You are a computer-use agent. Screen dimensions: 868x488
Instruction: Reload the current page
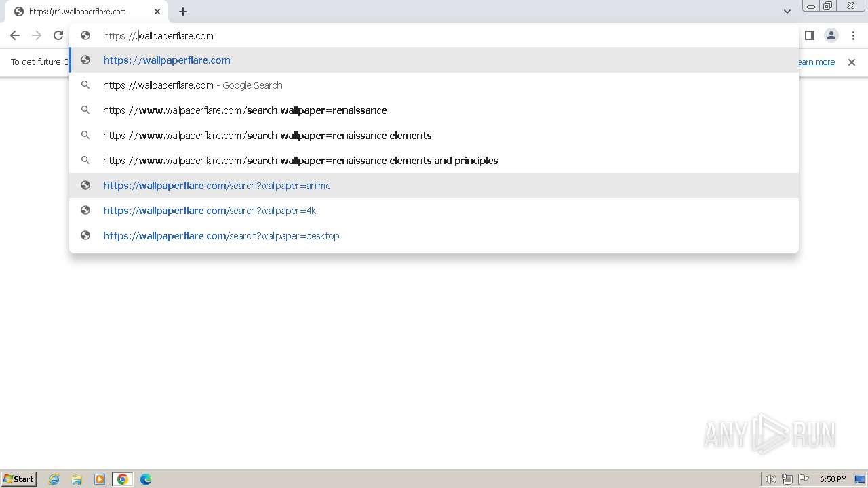[58, 35]
